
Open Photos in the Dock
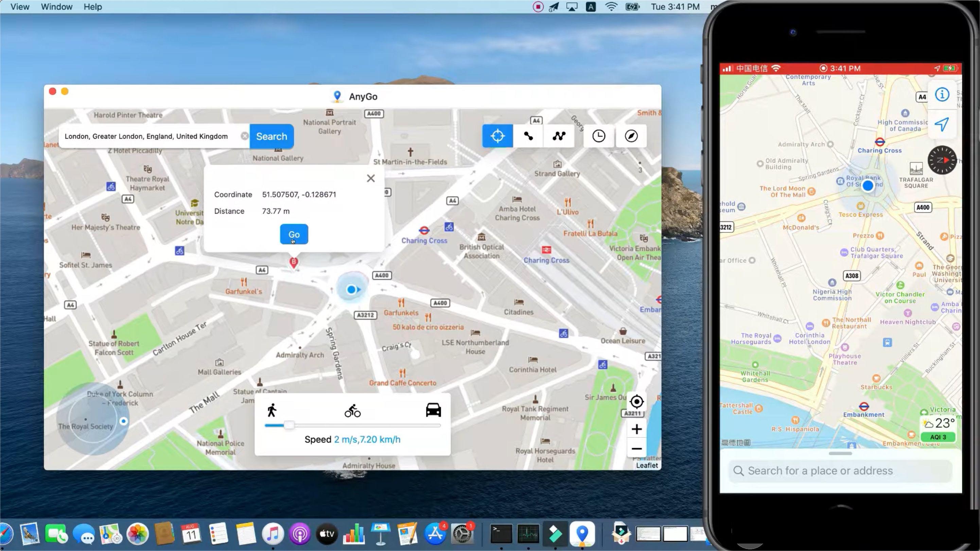(137, 534)
